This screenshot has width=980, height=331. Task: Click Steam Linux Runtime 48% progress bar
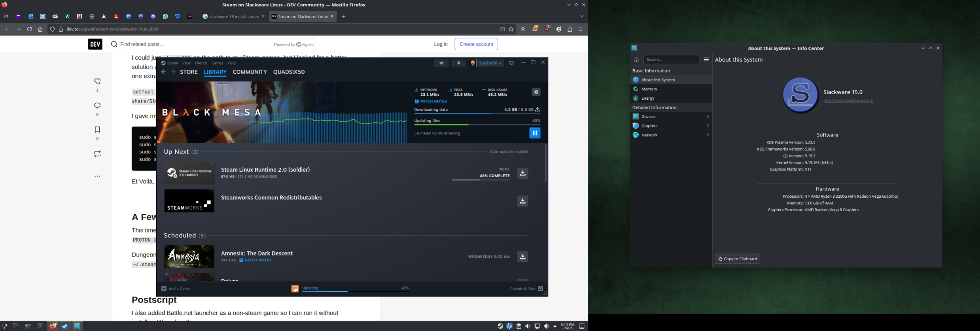click(481, 180)
